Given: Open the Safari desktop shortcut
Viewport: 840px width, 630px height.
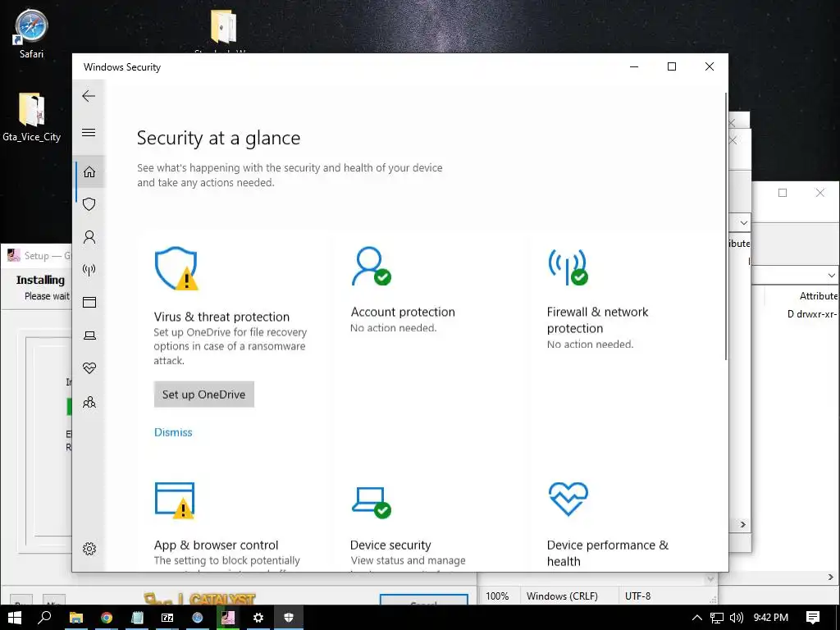Looking at the screenshot, I should 31,33.
